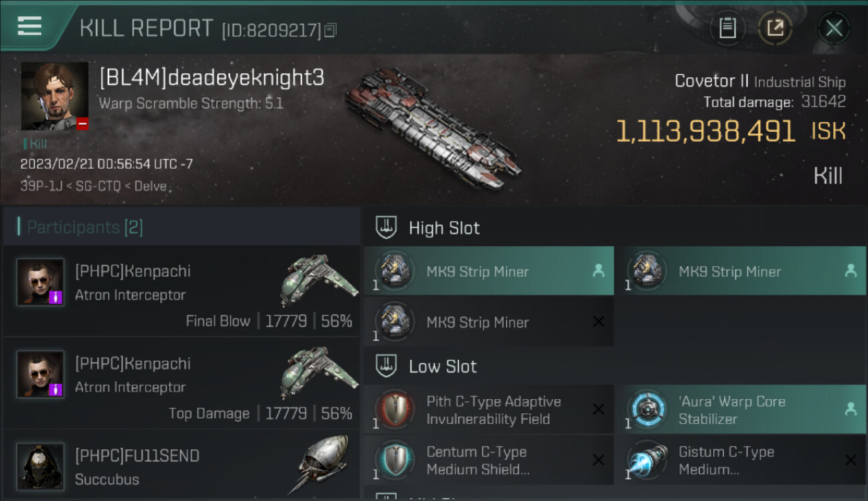Click FU11SEND's hooded portrait icon
The width and height of the screenshot is (868, 501).
tap(41, 466)
